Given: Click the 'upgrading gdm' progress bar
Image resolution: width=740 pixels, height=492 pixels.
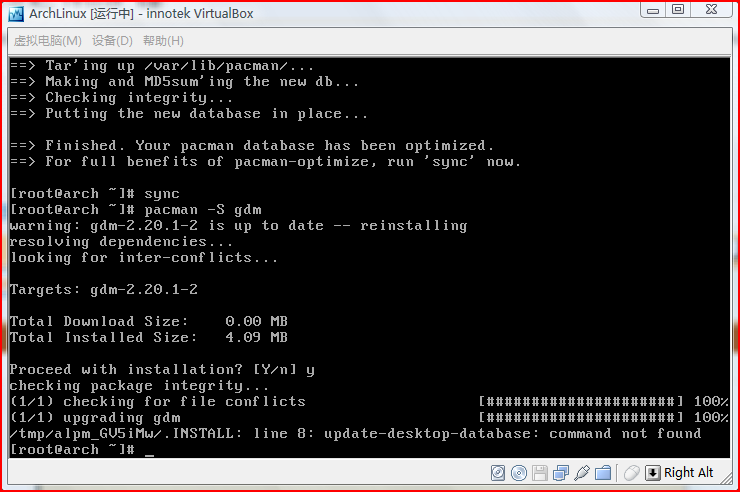Looking at the screenshot, I should pyautogui.click(x=580, y=417).
